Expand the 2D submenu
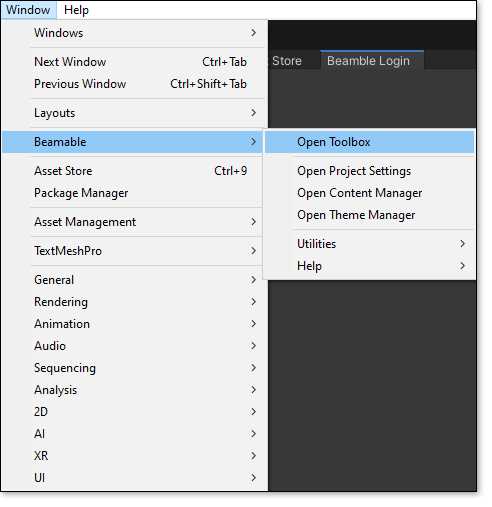Screen dimensions: 492x507 click(x=134, y=412)
